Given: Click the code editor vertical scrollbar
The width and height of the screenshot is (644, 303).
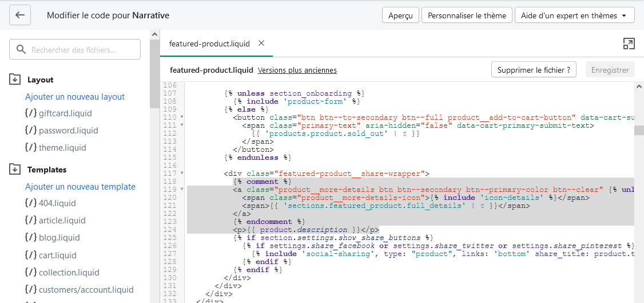Looking at the screenshot, I should (x=639, y=130).
